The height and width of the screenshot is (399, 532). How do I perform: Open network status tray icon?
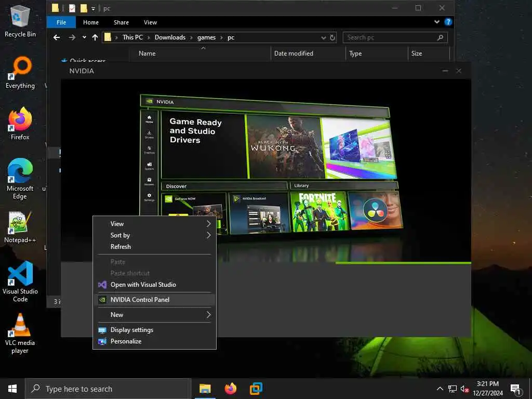tap(453, 389)
